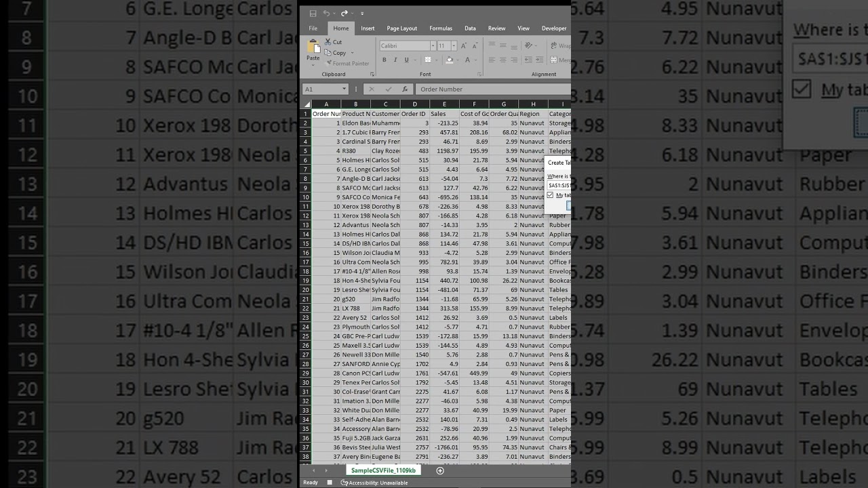
Task: Click the Select All corner triangle
Action: coord(306,104)
